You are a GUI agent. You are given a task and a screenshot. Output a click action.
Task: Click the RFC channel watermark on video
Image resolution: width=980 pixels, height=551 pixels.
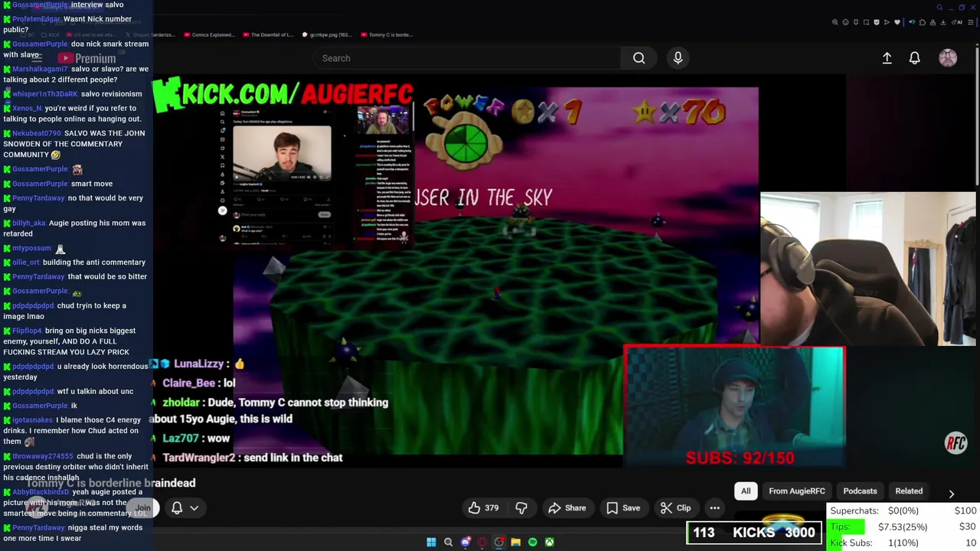(x=956, y=443)
